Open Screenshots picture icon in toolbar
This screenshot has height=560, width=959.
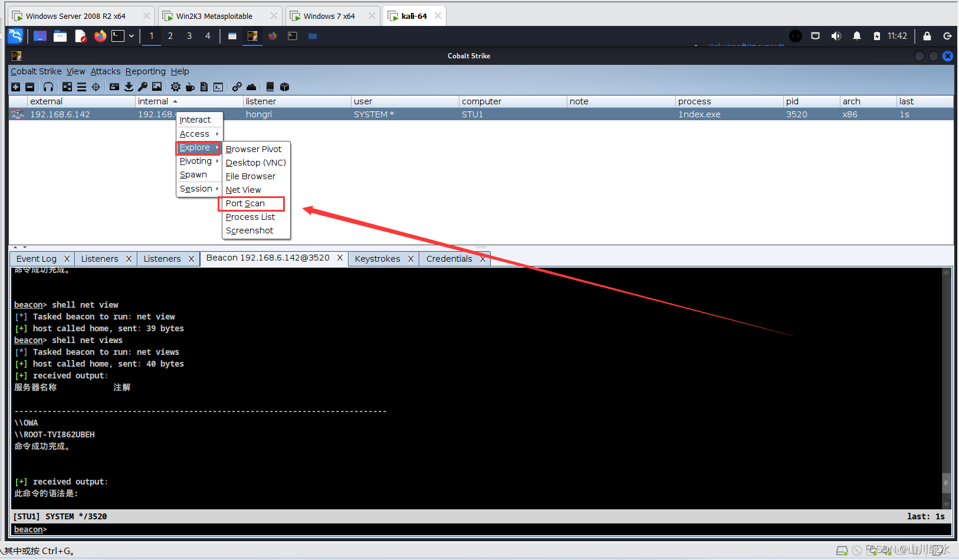click(x=157, y=87)
